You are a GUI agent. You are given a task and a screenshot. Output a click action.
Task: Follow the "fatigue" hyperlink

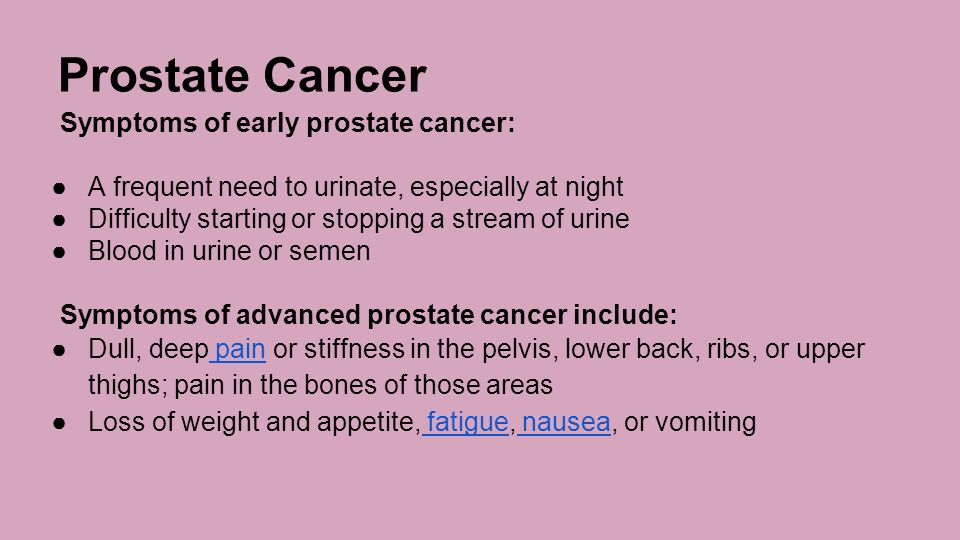(x=467, y=422)
